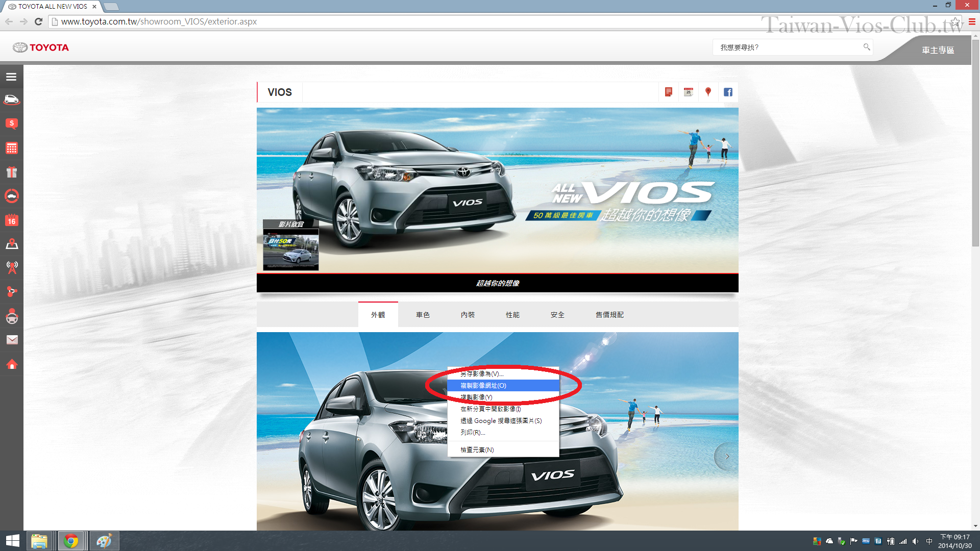Click the share nodes sidebar icon
Viewport: 980px width, 551px height.
coord(11,292)
